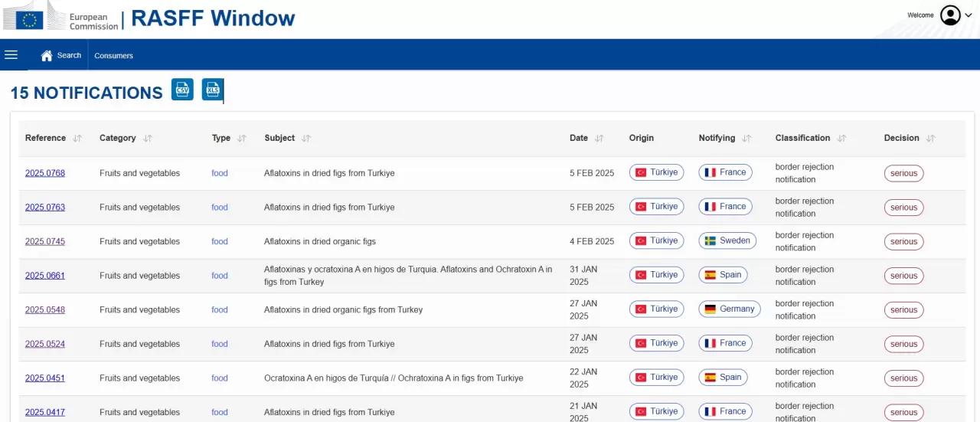Click the '4 FEB 2025' date cell
This screenshot has width=980, height=422.
(x=592, y=241)
